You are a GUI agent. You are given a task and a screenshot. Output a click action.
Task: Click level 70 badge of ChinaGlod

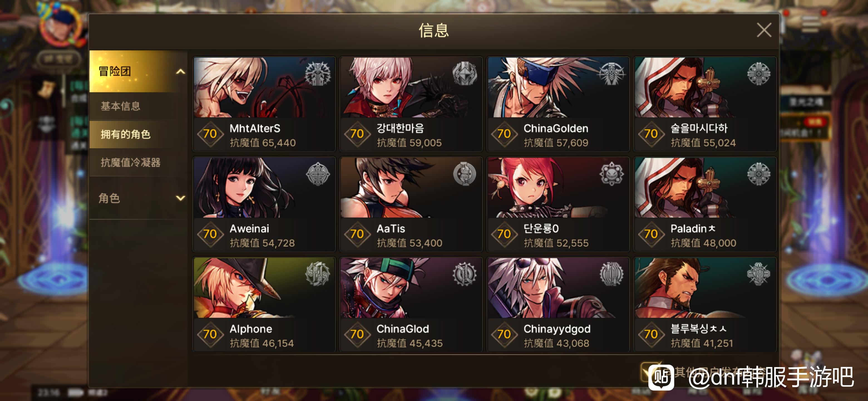coord(357,334)
